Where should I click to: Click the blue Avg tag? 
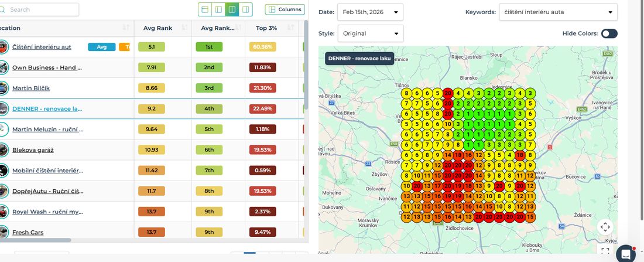pyautogui.click(x=101, y=47)
